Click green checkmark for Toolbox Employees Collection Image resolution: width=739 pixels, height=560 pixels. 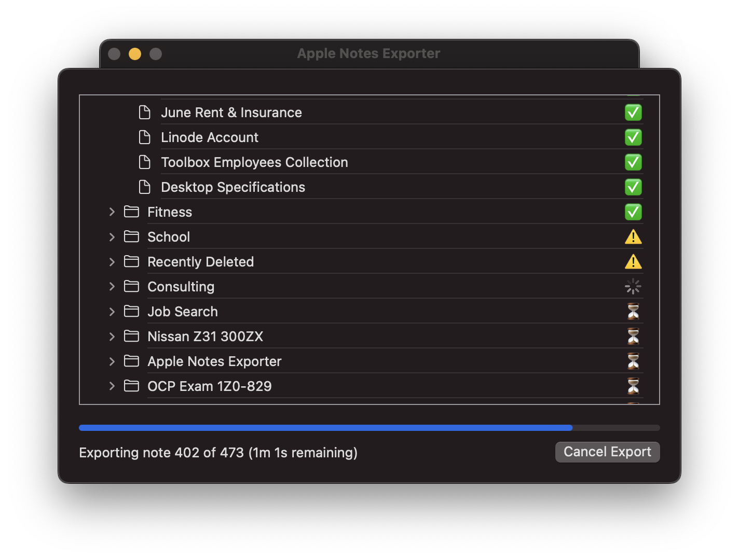point(633,162)
